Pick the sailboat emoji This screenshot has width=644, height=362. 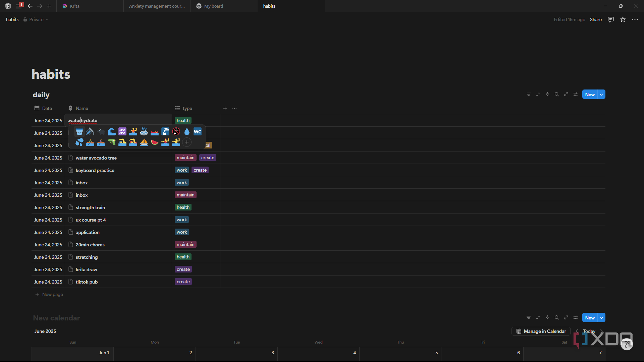[144, 142]
